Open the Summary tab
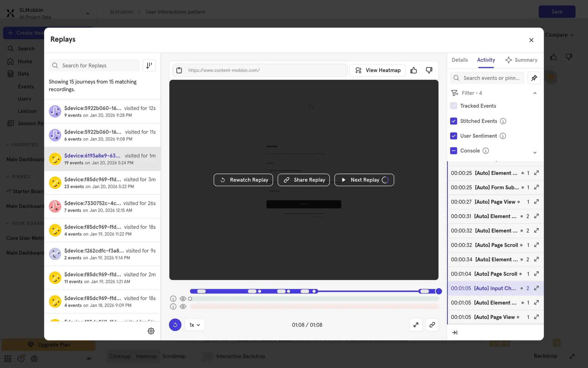The height and width of the screenshot is (368, 588). point(521,60)
